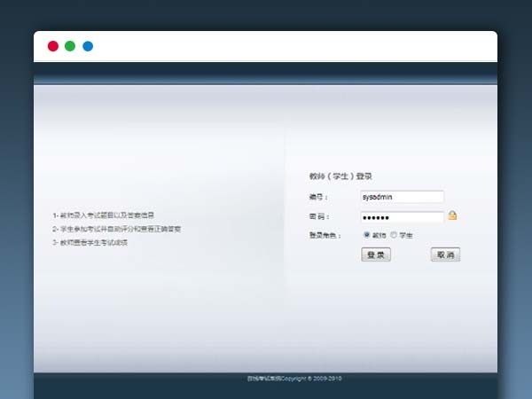
Task: Click the second numbered instruction line
Action: 116,229
